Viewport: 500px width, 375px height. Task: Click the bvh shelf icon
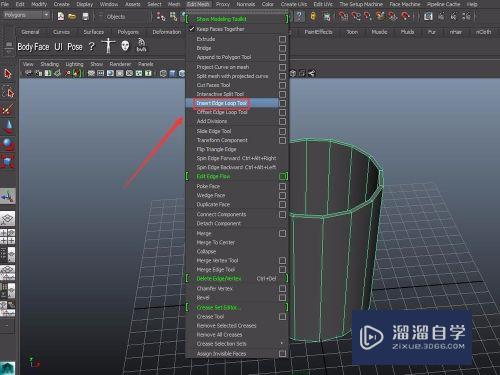pos(141,45)
